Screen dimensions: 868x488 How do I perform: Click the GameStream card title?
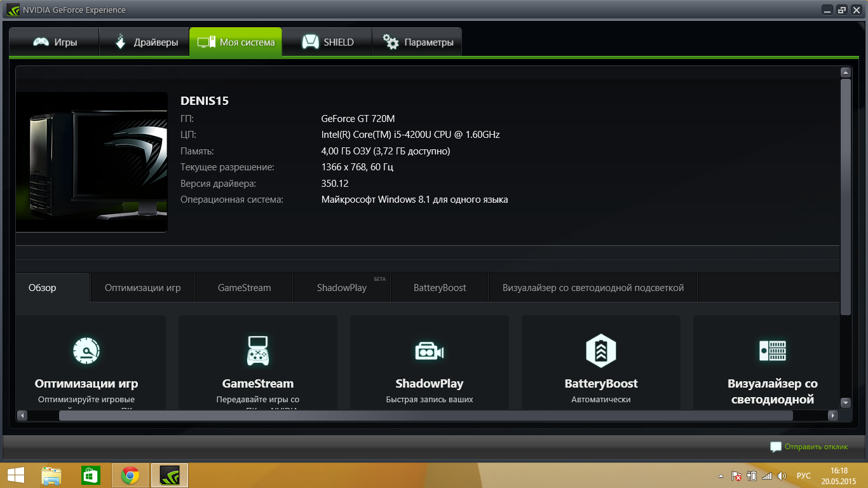[x=258, y=384]
